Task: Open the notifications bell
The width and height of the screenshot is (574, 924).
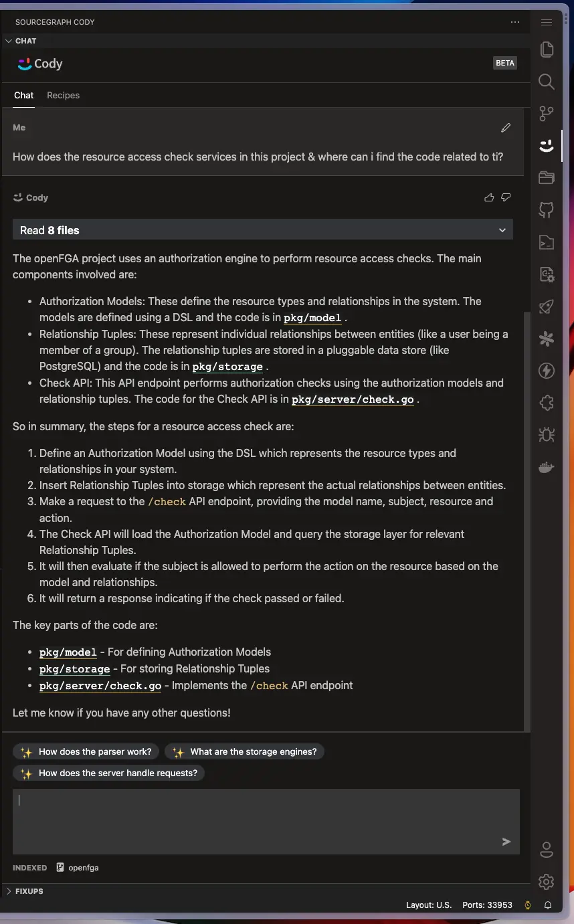Action: pyautogui.click(x=548, y=905)
